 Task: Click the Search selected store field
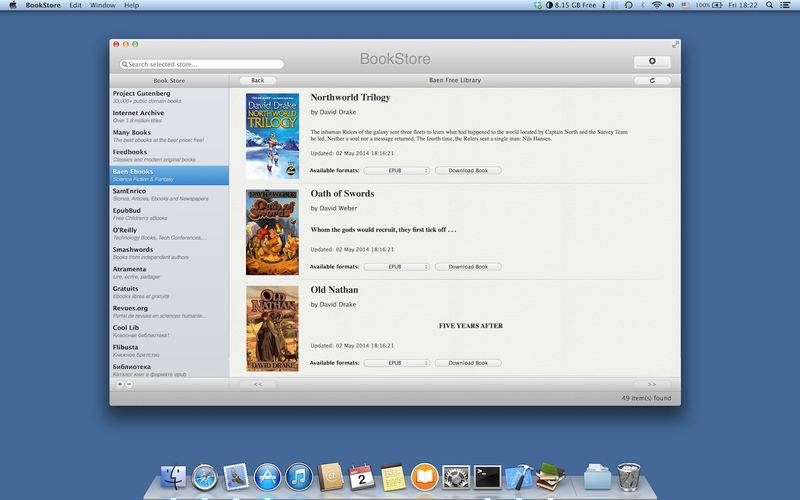tap(202, 64)
